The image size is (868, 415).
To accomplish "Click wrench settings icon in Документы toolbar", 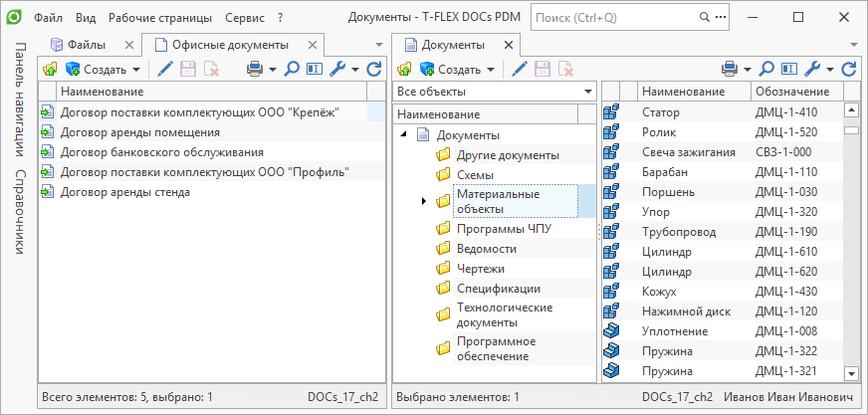I will 811,70.
